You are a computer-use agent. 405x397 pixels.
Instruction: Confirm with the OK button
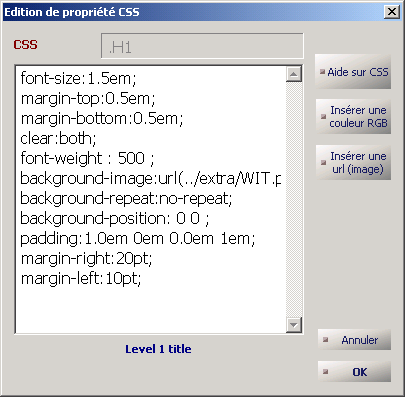pyautogui.click(x=354, y=372)
